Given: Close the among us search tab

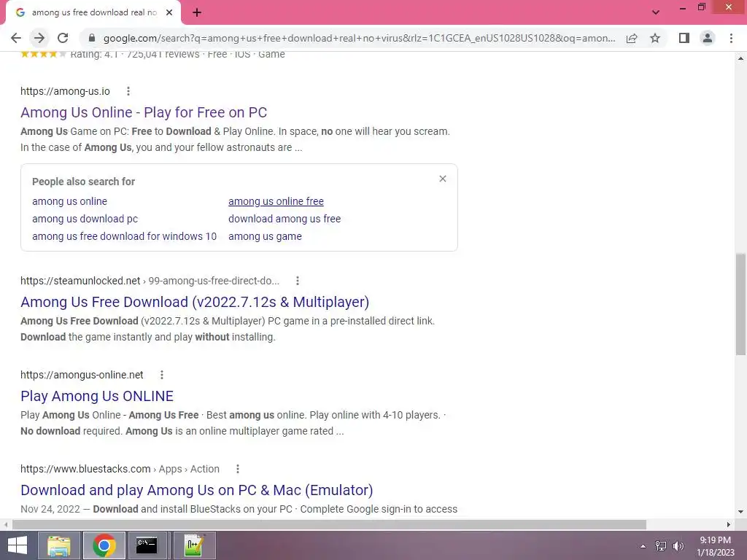Looking at the screenshot, I should pyautogui.click(x=169, y=12).
